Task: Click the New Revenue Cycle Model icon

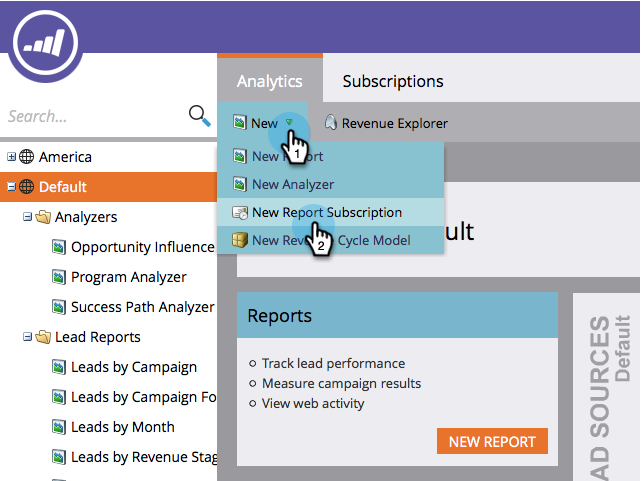Action: click(x=239, y=240)
